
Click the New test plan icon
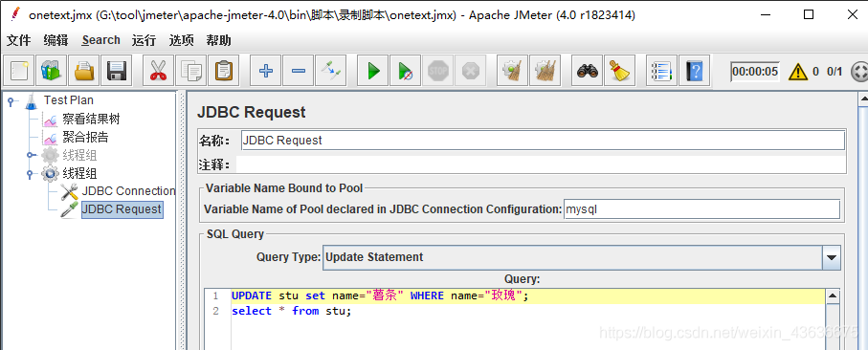tap(19, 71)
